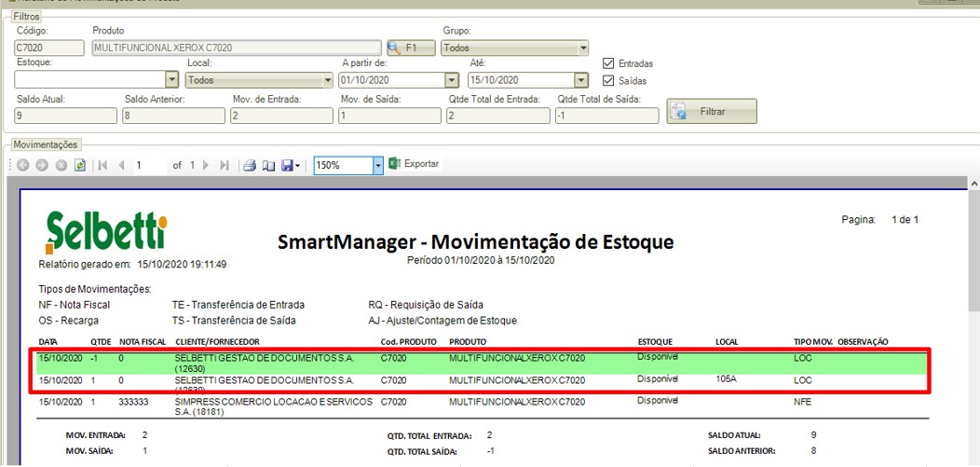Screen dimensions: 980x467
Task: Print the report using printer icon
Action: (x=250, y=165)
